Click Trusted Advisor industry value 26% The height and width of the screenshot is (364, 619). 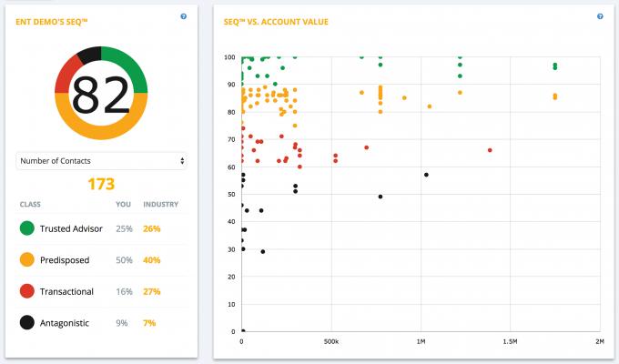[x=151, y=228]
